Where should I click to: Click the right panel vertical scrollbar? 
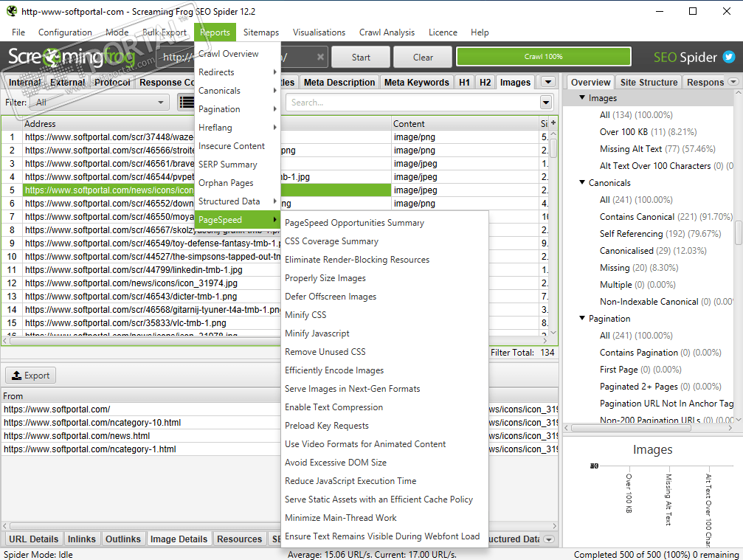pyautogui.click(x=738, y=232)
